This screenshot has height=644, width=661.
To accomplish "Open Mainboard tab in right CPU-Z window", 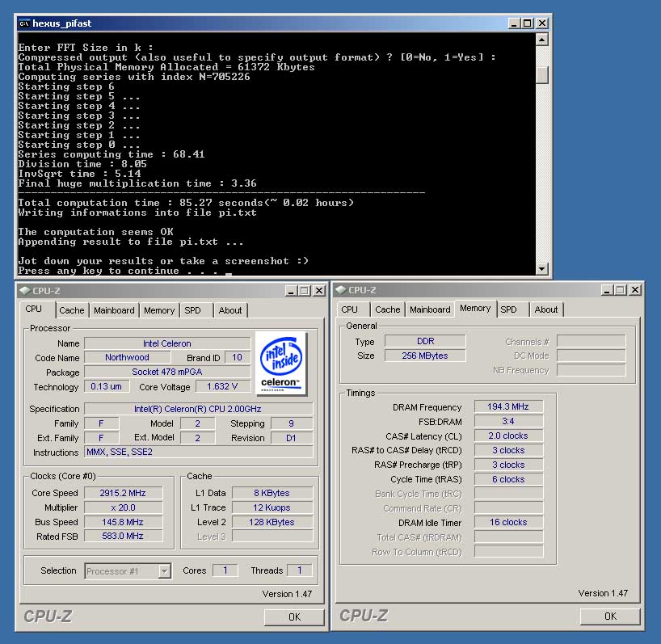I will click(431, 309).
